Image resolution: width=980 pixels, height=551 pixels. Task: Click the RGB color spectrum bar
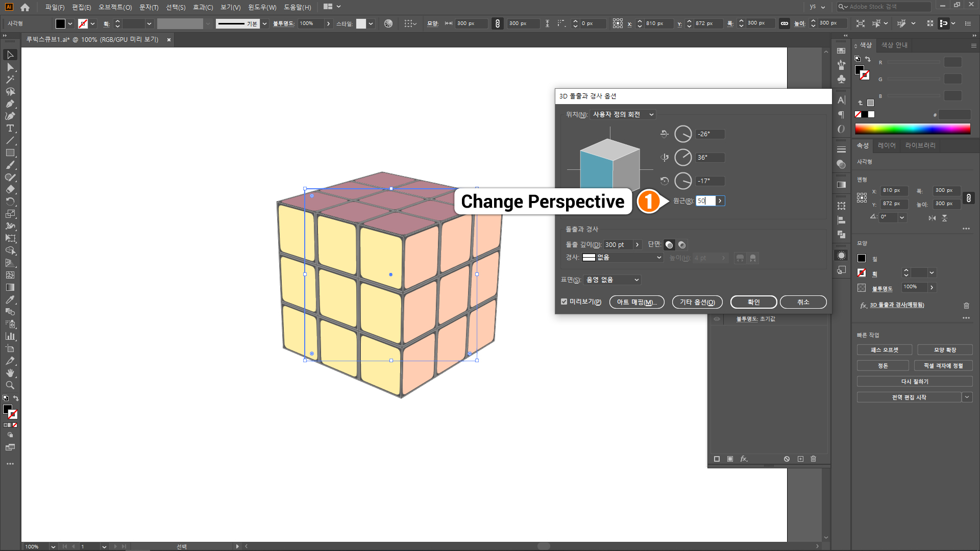coord(912,129)
